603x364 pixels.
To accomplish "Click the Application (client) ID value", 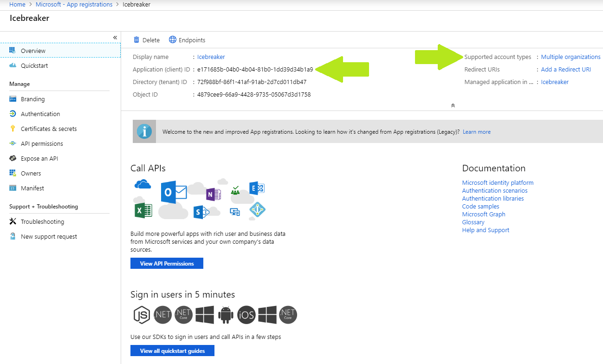I will point(255,69).
